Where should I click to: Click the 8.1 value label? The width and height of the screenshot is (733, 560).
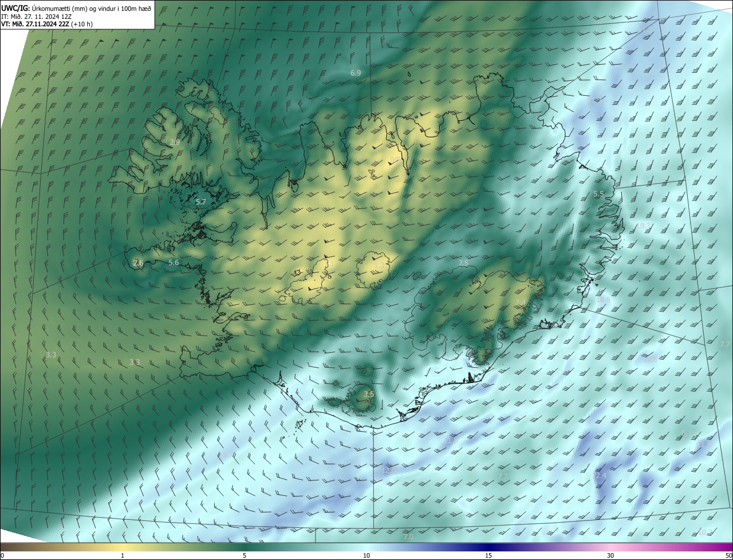(x=687, y=433)
